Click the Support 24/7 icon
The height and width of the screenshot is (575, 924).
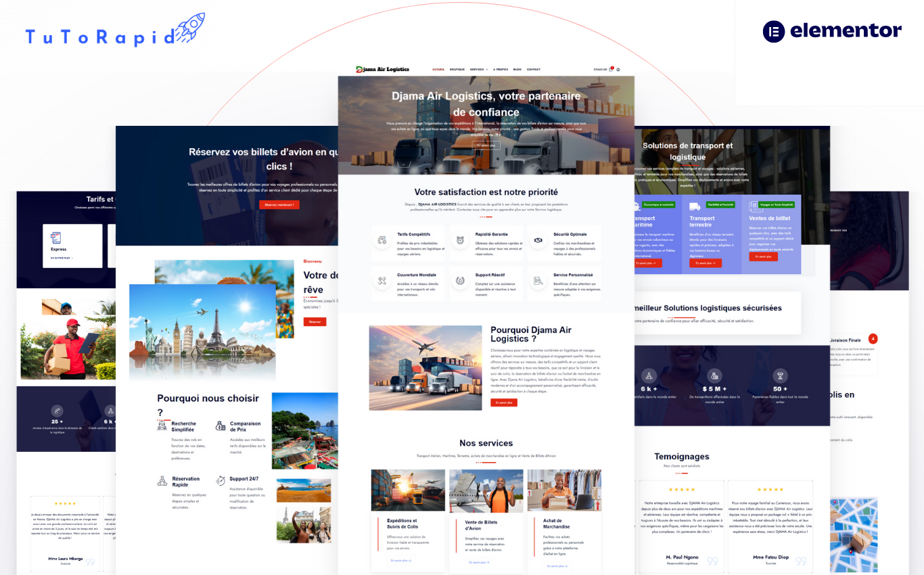coord(221,481)
